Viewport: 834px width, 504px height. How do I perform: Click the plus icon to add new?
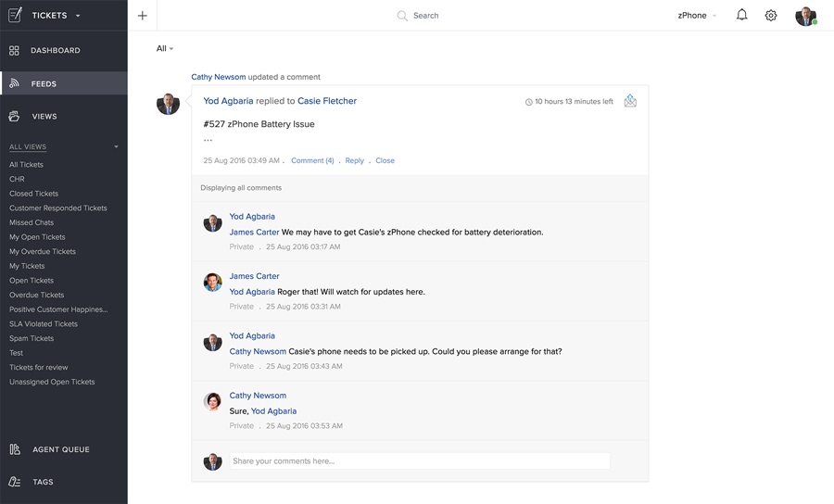pos(142,16)
